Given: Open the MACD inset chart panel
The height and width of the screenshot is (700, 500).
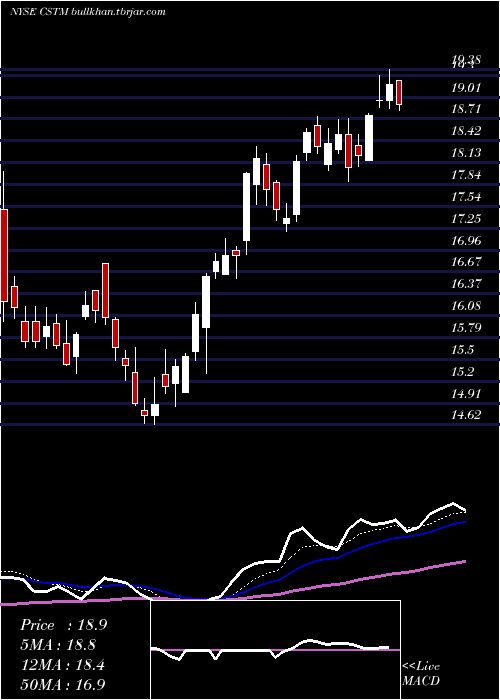Looking at the screenshot, I should point(275,650).
